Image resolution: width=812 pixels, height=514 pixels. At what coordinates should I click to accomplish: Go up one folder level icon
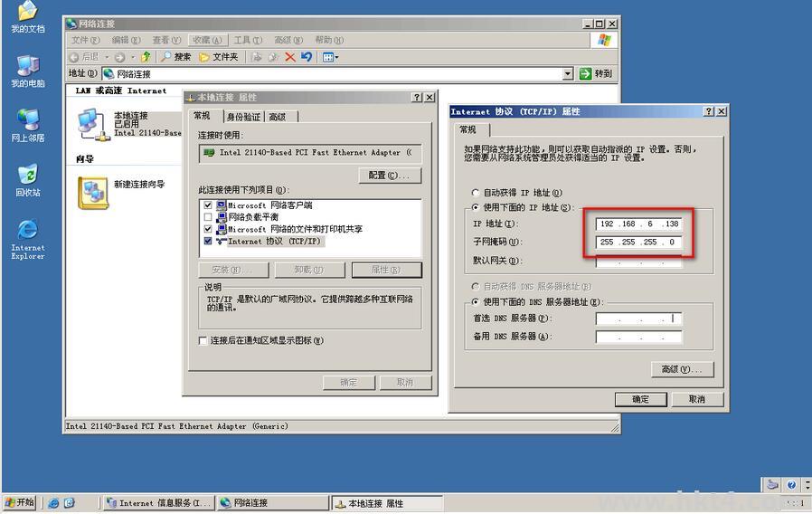point(146,57)
